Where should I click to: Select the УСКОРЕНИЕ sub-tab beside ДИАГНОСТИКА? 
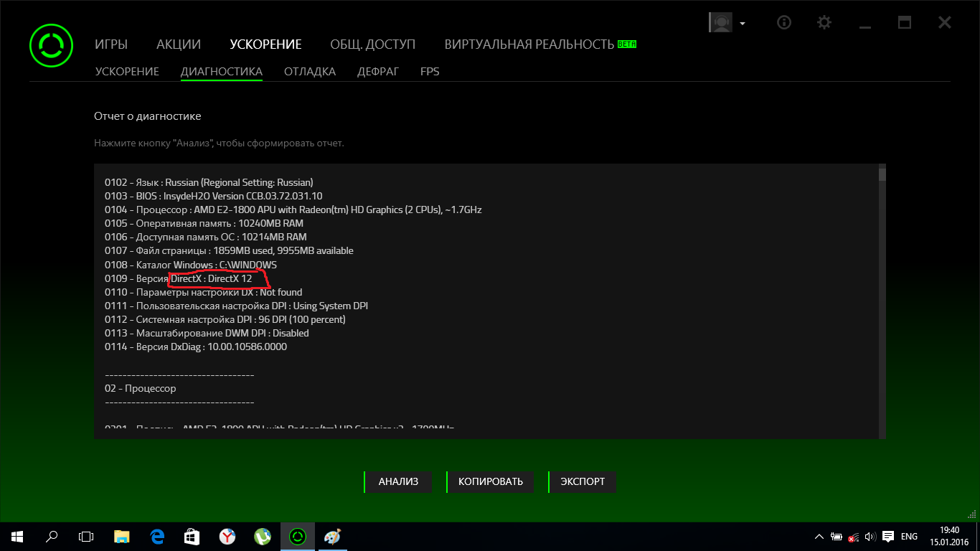point(127,72)
